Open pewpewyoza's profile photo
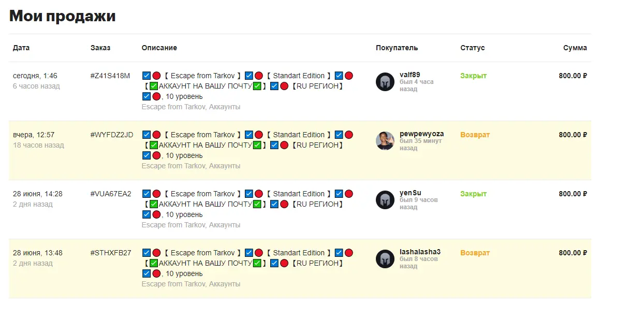The height and width of the screenshot is (333, 644). (x=385, y=141)
